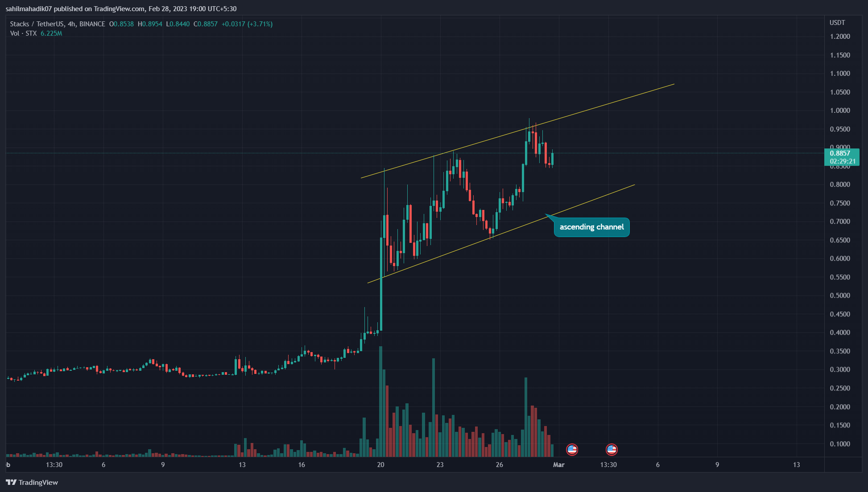Click the 0.5000 price axis label
Viewport: 868px width, 492px height.
click(x=840, y=295)
